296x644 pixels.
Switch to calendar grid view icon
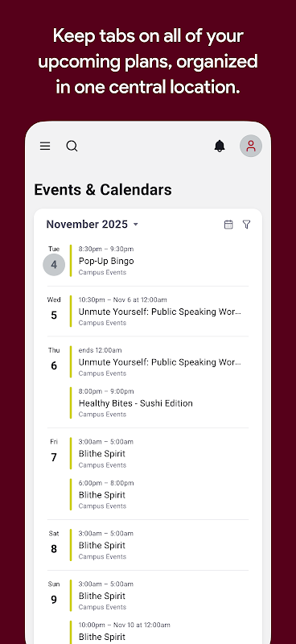pos(228,225)
